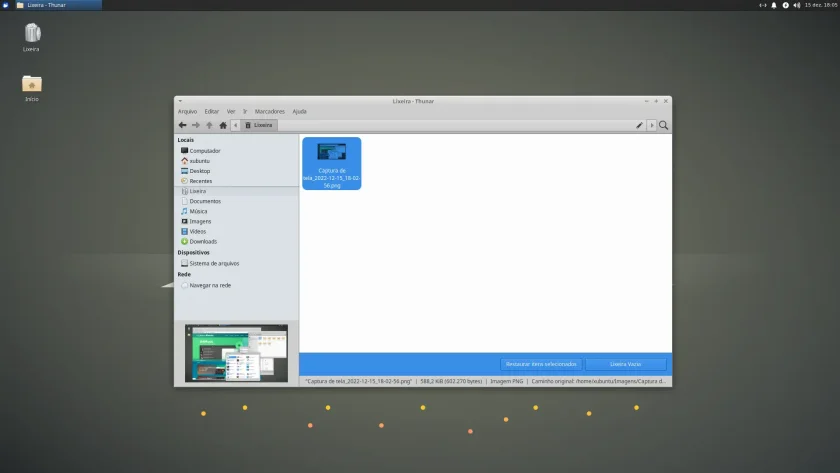Open the Ajuda menu
Image resolution: width=840 pixels, height=473 pixels.
pos(299,111)
